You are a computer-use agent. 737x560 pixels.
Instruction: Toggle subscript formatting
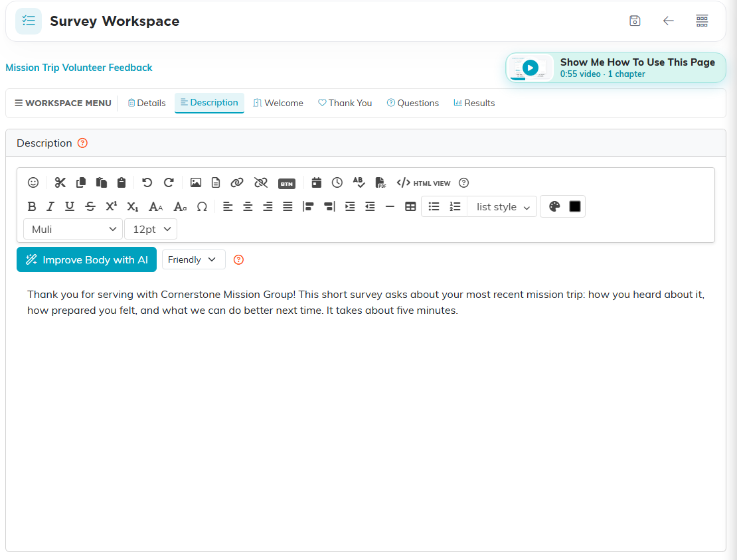(133, 206)
